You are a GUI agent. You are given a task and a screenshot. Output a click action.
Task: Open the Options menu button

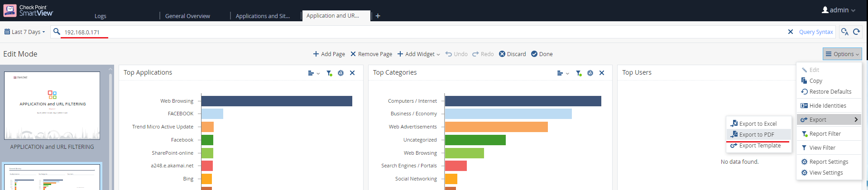(842, 54)
